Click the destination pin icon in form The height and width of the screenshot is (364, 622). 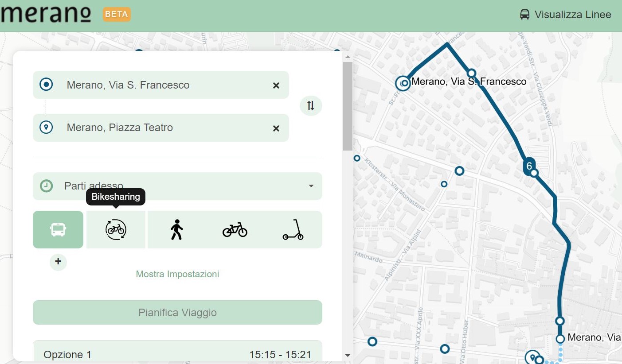click(x=46, y=128)
